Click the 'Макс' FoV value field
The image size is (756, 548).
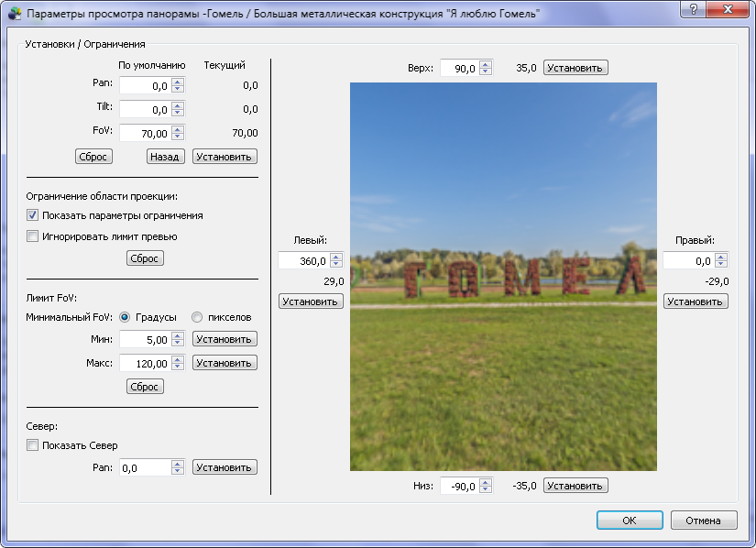pos(146,363)
